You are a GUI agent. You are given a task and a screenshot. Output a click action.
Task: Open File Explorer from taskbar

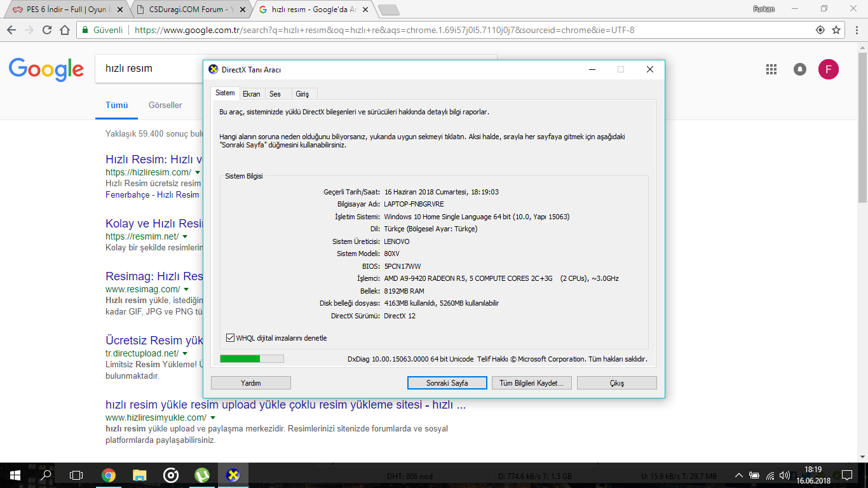coord(139,475)
